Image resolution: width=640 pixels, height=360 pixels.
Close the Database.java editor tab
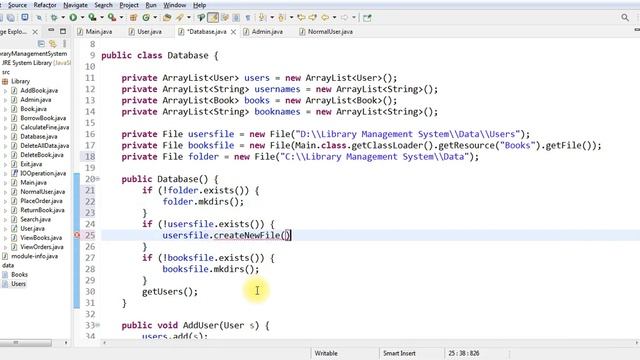(233, 32)
